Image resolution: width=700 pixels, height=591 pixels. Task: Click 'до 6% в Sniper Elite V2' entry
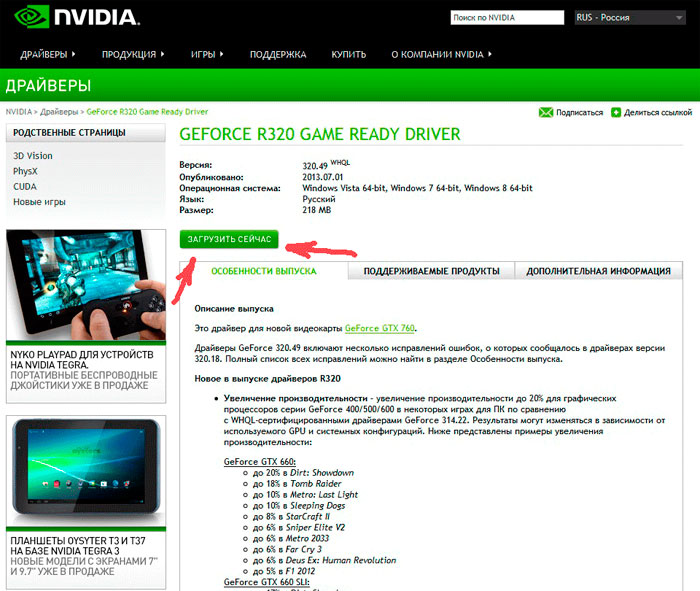(x=299, y=528)
